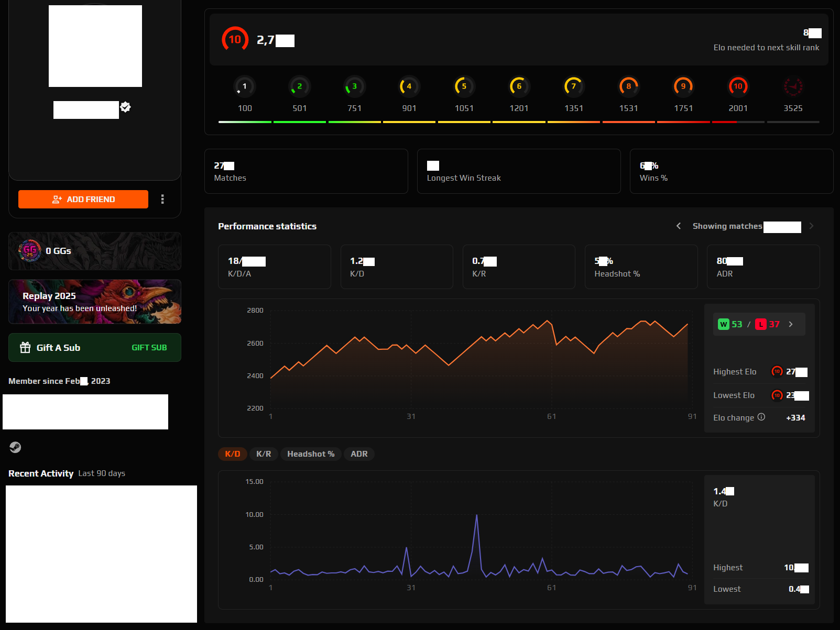Go to previous matches with left chevron
840x630 pixels.
(679, 226)
